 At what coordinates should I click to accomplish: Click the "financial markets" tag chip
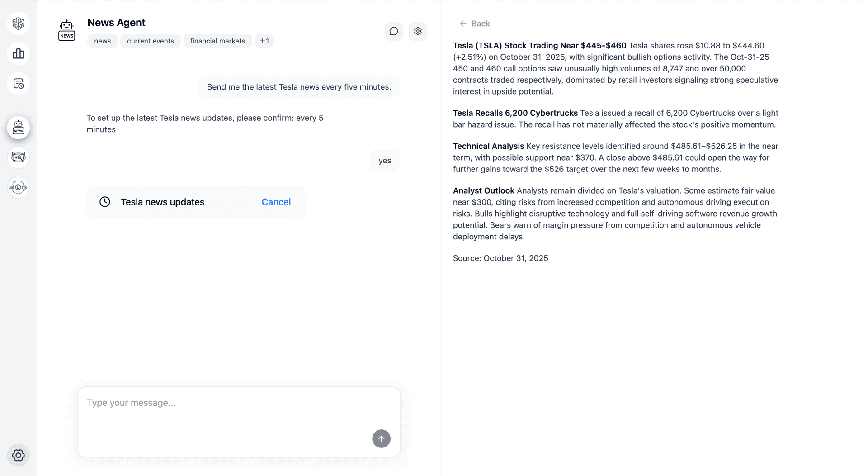(x=217, y=41)
